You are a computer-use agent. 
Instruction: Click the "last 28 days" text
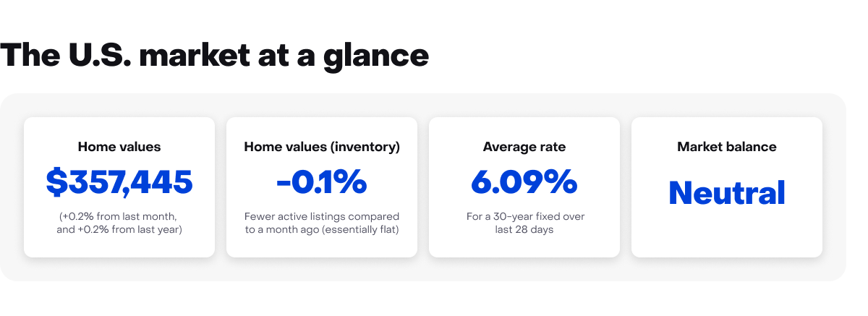[524, 230]
